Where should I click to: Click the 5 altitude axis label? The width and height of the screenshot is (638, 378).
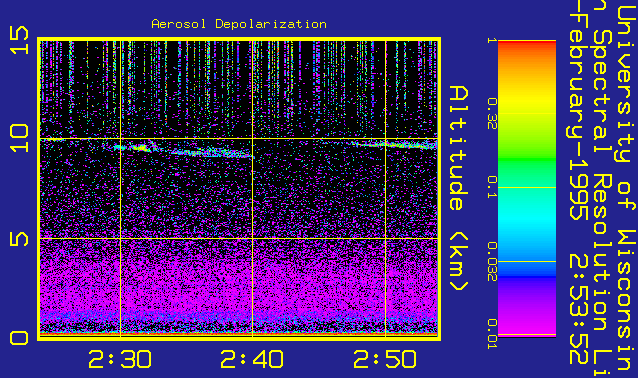coord(20,238)
